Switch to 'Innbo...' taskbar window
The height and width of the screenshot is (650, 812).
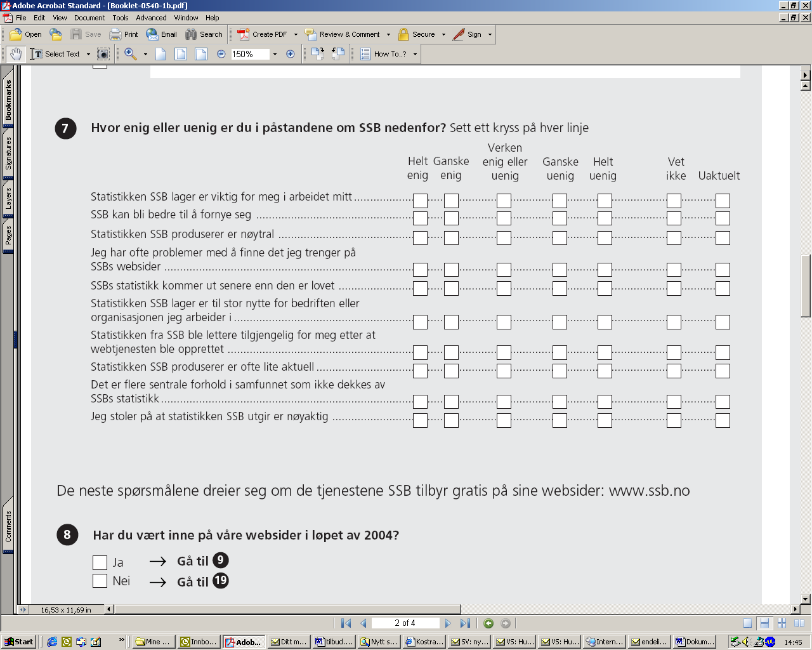click(x=199, y=642)
